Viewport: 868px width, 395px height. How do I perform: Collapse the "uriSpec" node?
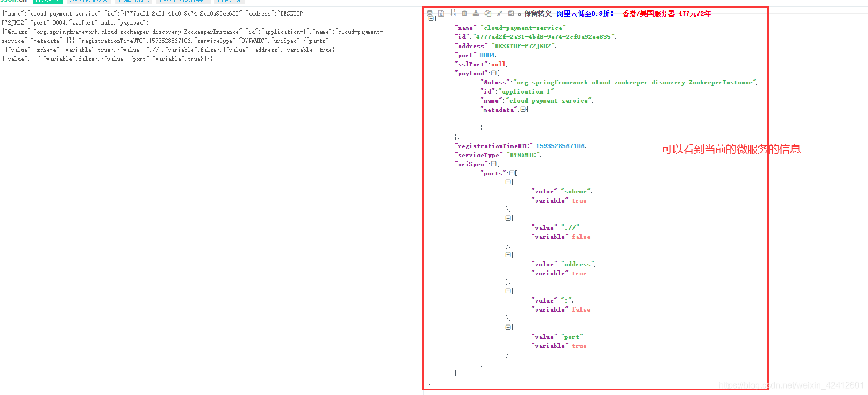coord(493,164)
